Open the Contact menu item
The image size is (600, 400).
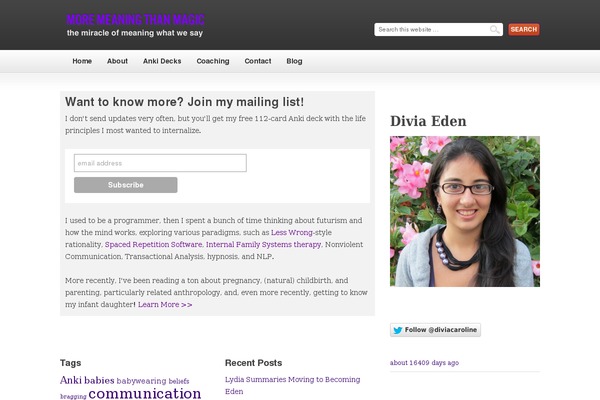click(258, 61)
